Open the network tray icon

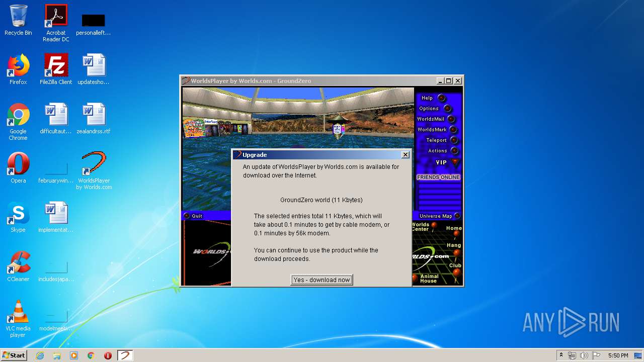[x=572, y=355]
